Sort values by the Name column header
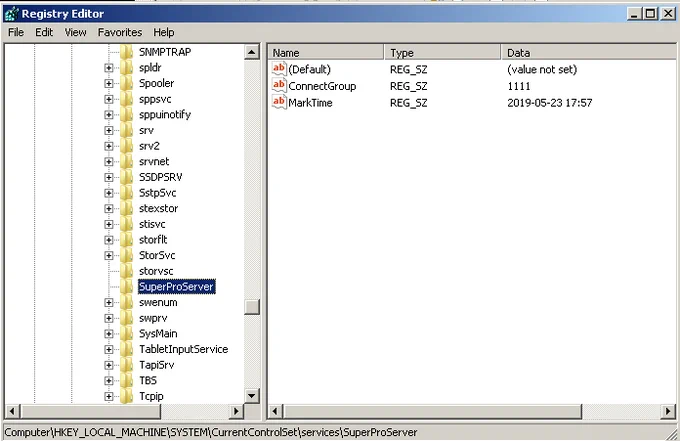 tap(326, 52)
